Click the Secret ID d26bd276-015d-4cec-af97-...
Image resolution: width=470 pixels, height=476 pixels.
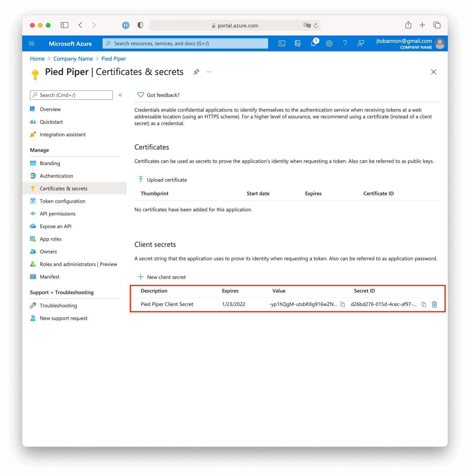(384, 304)
